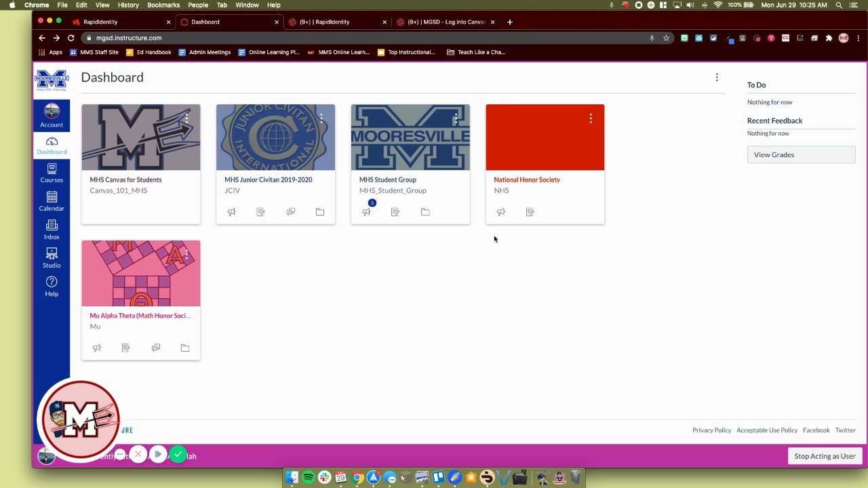Open options menu on Mu Alpha Theta card
The image size is (868, 488).
tap(186, 254)
